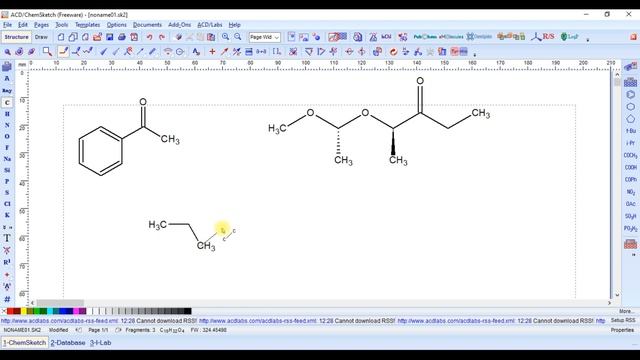Select the Draw Normal bond tool
The image size is (640, 360).
63,51
